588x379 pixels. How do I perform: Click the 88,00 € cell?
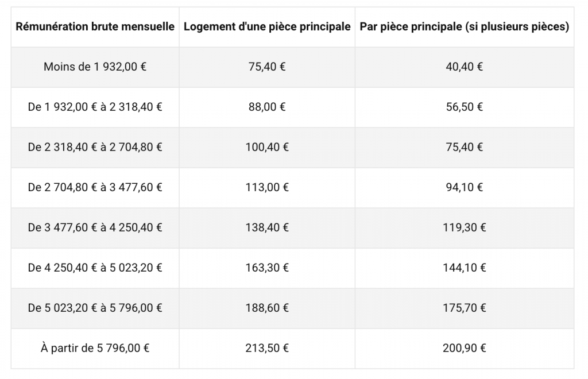click(x=266, y=107)
